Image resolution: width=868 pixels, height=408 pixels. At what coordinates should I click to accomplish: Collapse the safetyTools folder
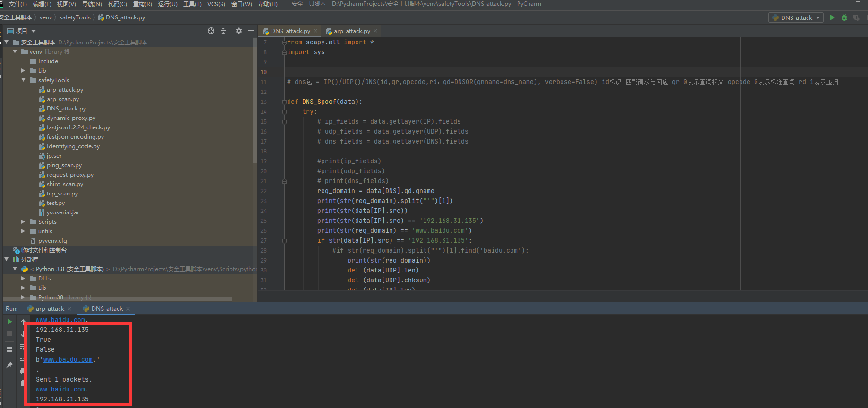click(x=23, y=80)
